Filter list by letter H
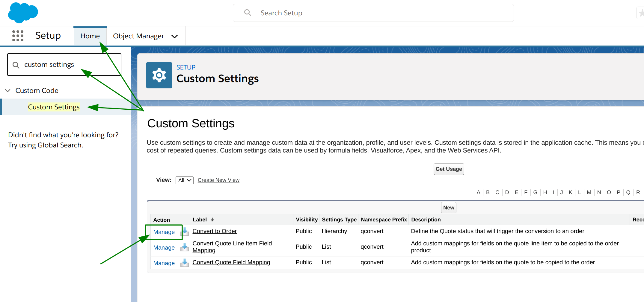The height and width of the screenshot is (302, 644). coord(545,192)
